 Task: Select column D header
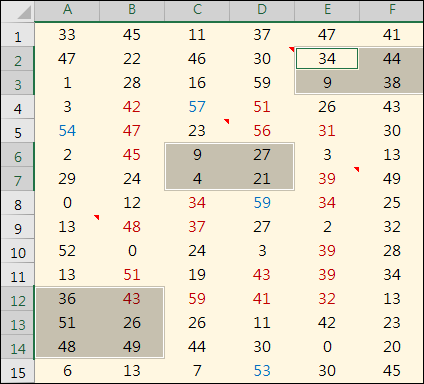(262, 10)
